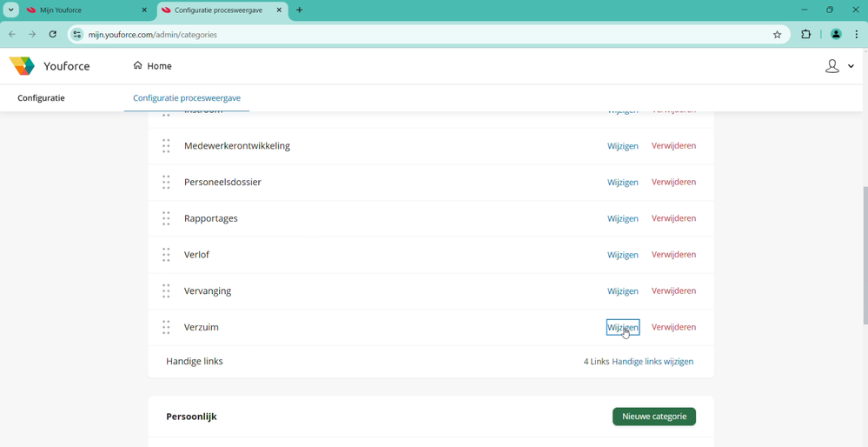Image resolution: width=868 pixels, height=447 pixels.
Task: Grab drag handle for Personeelsdossier row
Action: tap(166, 183)
